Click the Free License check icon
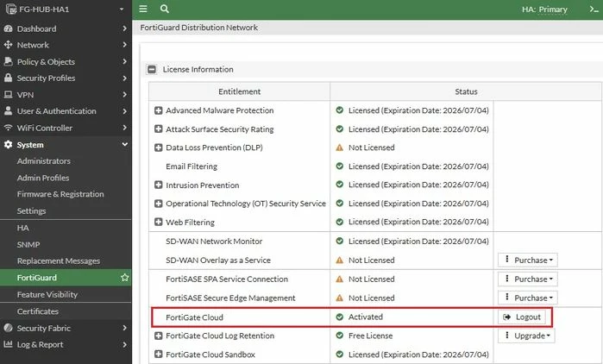 340,336
